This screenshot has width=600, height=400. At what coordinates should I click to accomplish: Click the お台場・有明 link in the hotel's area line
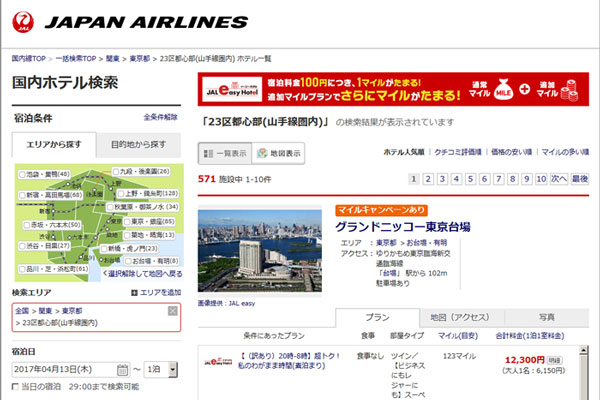coord(426,243)
